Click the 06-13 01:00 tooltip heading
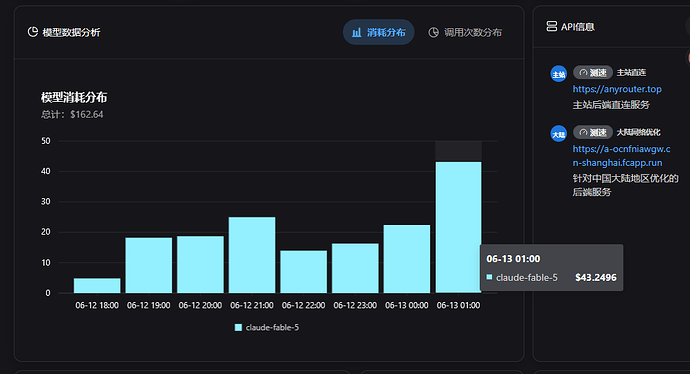The height and width of the screenshot is (374, 690). [x=513, y=259]
